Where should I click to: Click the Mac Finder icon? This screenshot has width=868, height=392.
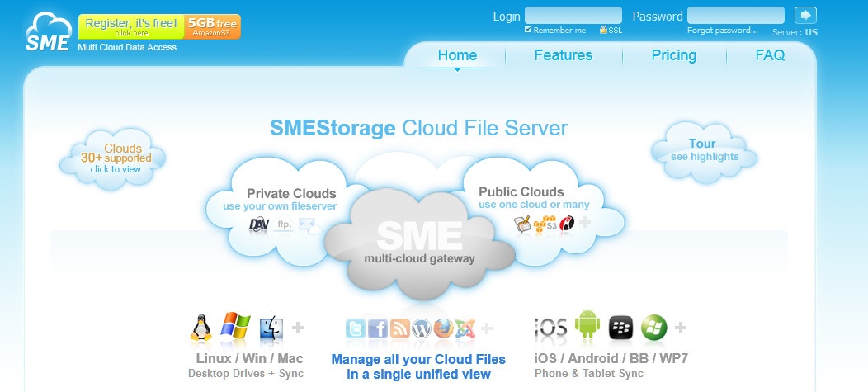point(271,329)
